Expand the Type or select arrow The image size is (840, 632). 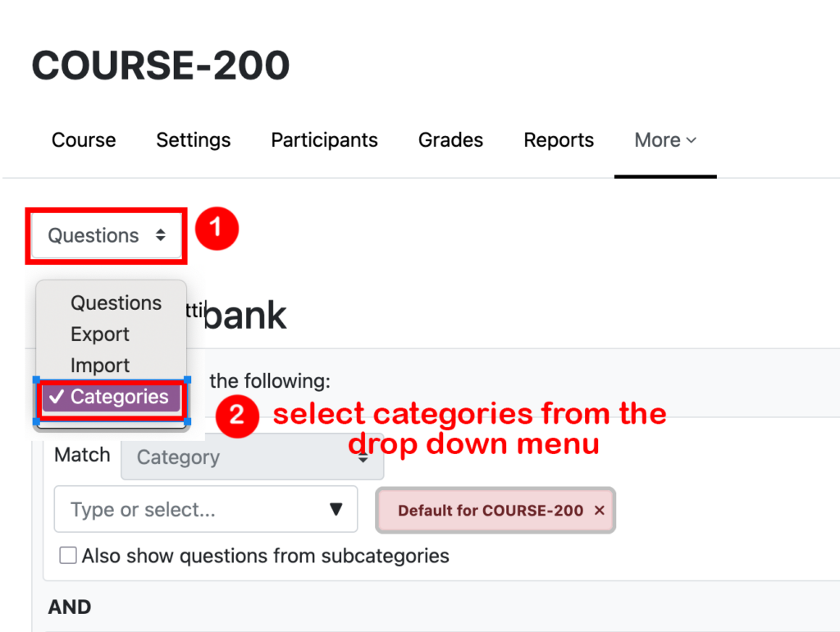(336, 510)
